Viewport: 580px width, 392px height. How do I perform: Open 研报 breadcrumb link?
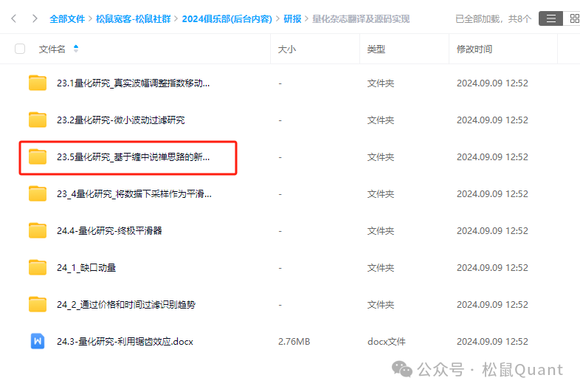click(x=292, y=19)
